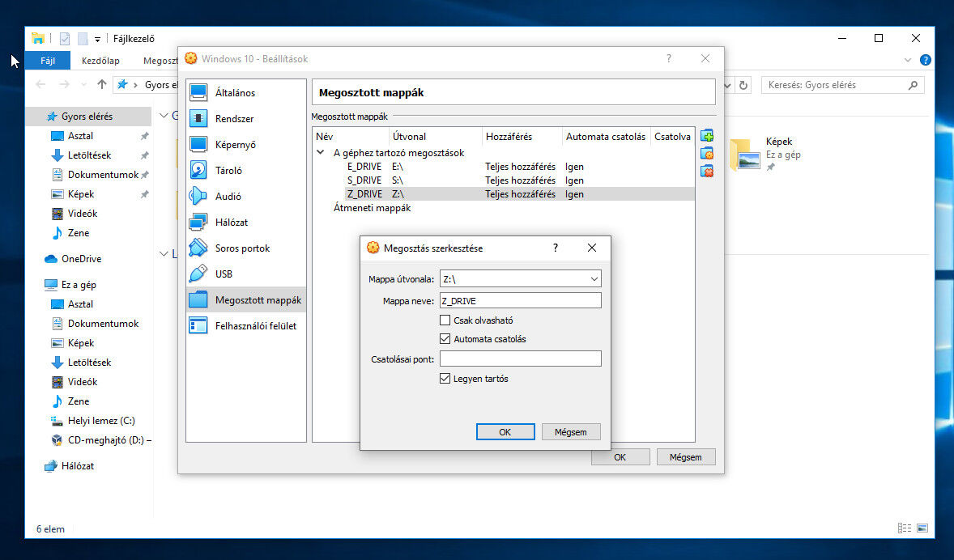The height and width of the screenshot is (560, 954).
Task: Sort shared folders by Útvonal column
Action: tap(435, 136)
